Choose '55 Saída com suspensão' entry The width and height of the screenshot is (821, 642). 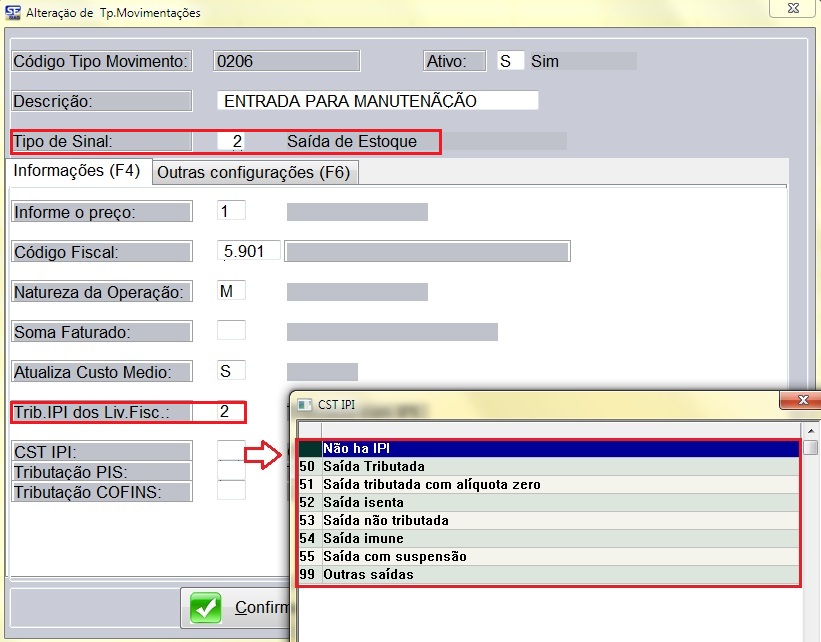pyautogui.click(x=549, y=557)
